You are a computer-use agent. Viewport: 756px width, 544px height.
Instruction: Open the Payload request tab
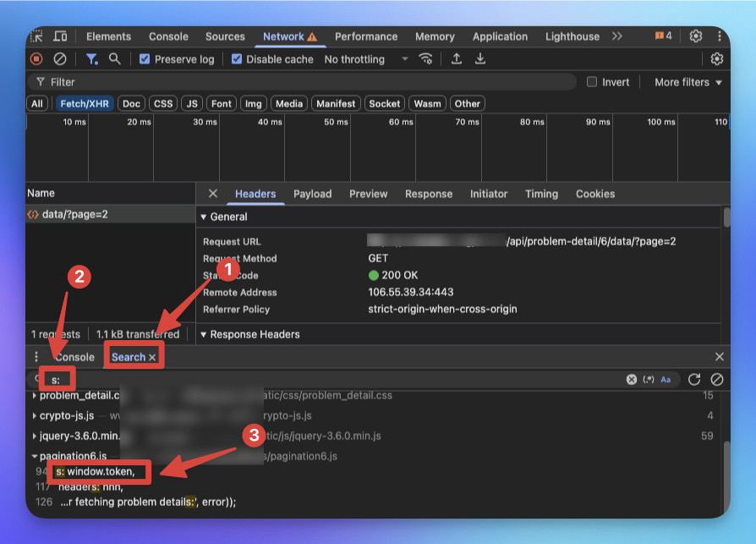pyautogui.click(x=312, y=194)
